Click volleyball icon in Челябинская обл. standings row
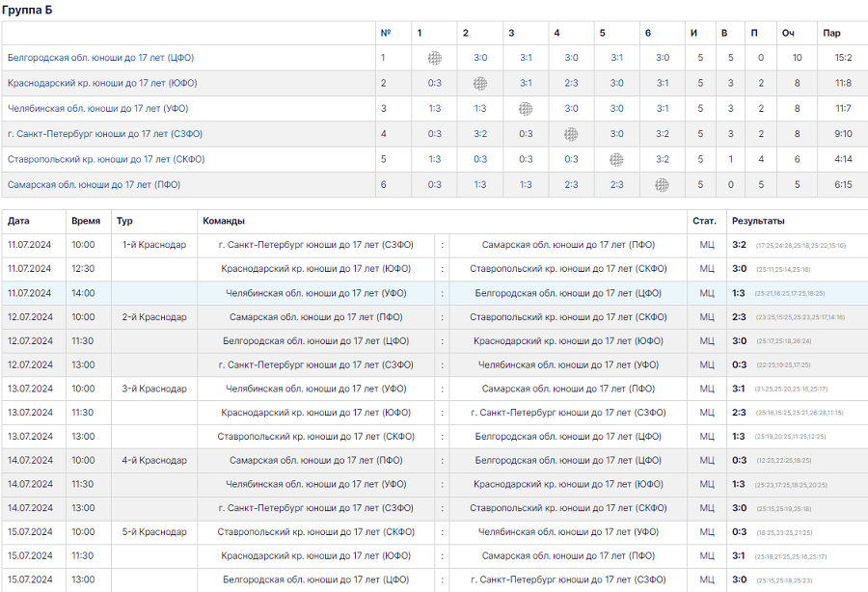The image size is (868, 592). (x=526, y=109)
